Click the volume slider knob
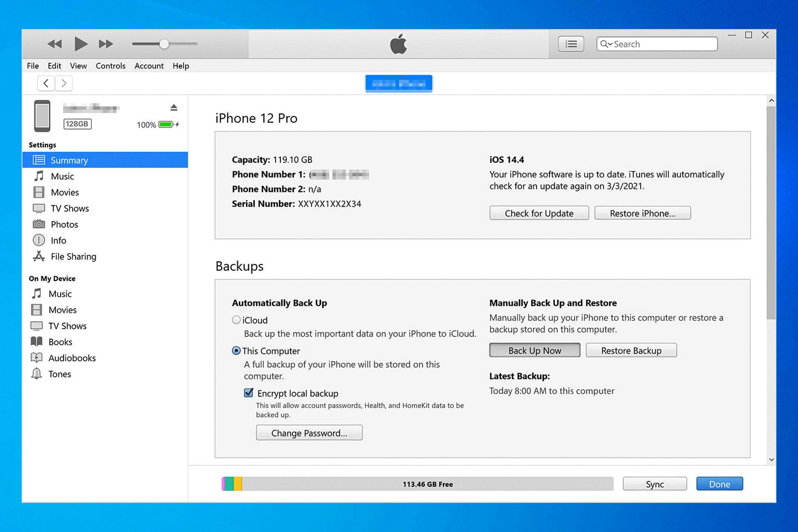Viewport: 798px width, 532px height. click(164, 44)
